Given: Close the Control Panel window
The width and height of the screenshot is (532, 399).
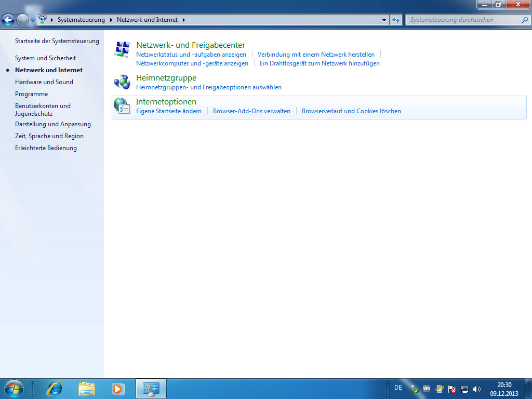Looking at the screenshot, I should (518, 4).
